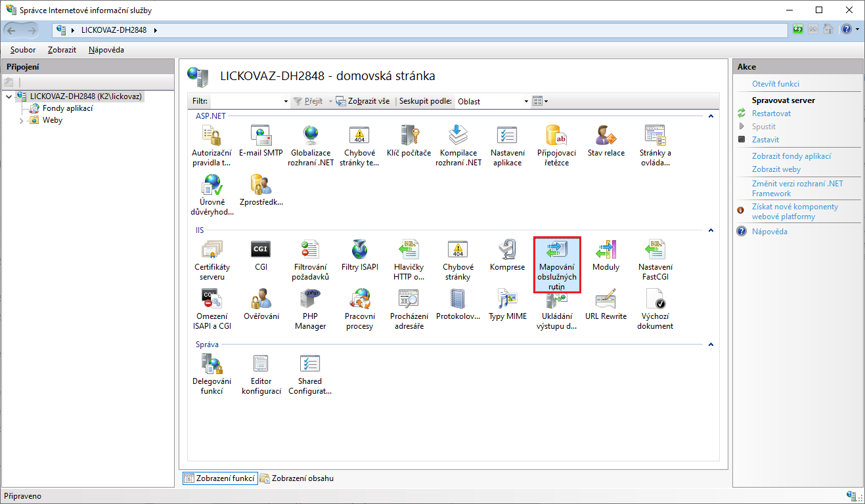Open ASP.NET Chybové stránky te... icon
The image size is (865, 504).
click(x=359, y=146)
